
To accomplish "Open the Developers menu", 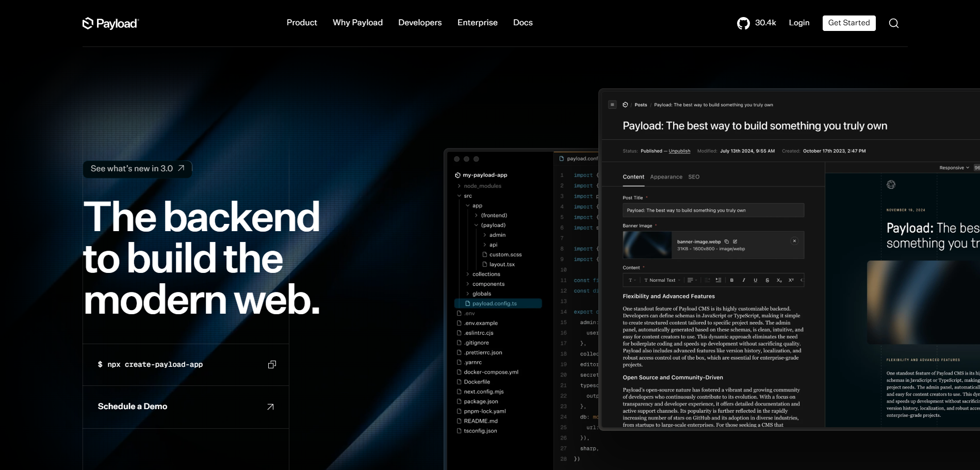I will click(x=420, y=23).
